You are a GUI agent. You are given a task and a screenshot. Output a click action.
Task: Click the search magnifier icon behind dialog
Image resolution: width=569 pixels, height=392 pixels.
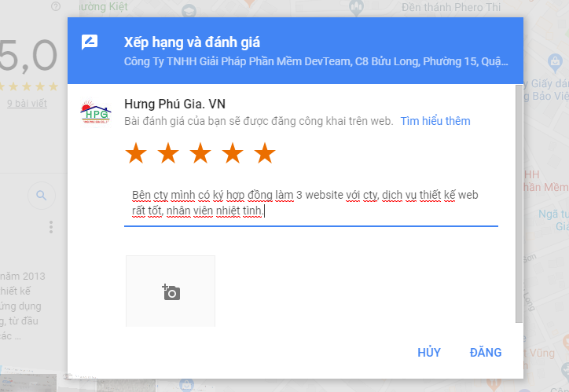42,196
